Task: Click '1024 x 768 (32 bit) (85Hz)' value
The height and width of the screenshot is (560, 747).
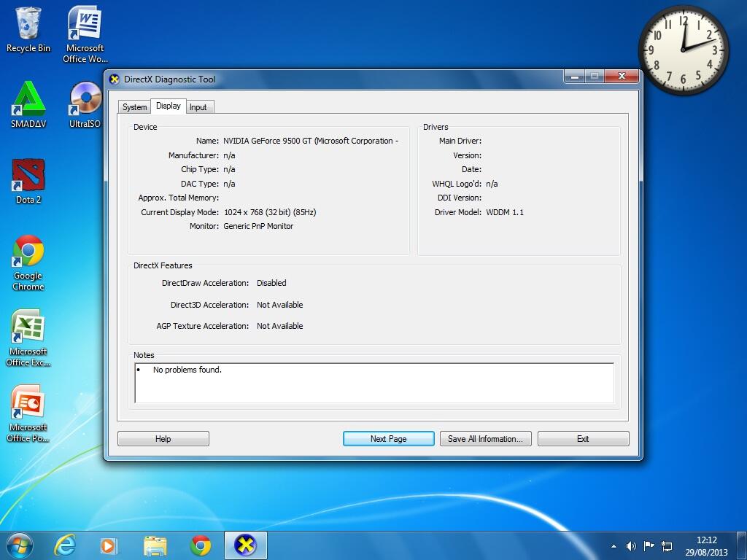Action: click(x=270, y=212)
